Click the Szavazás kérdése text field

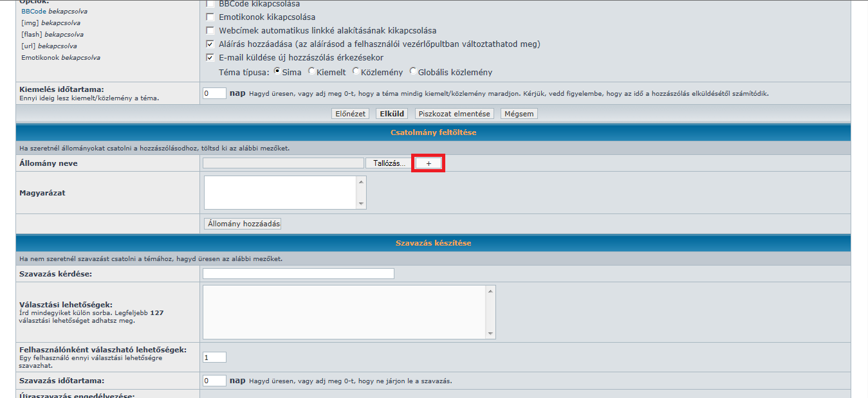[298, 274]
